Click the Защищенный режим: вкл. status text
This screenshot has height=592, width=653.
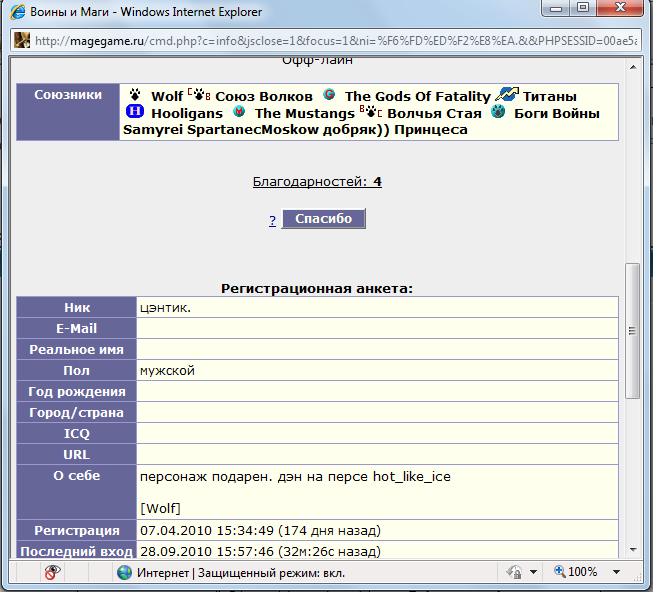271,573
